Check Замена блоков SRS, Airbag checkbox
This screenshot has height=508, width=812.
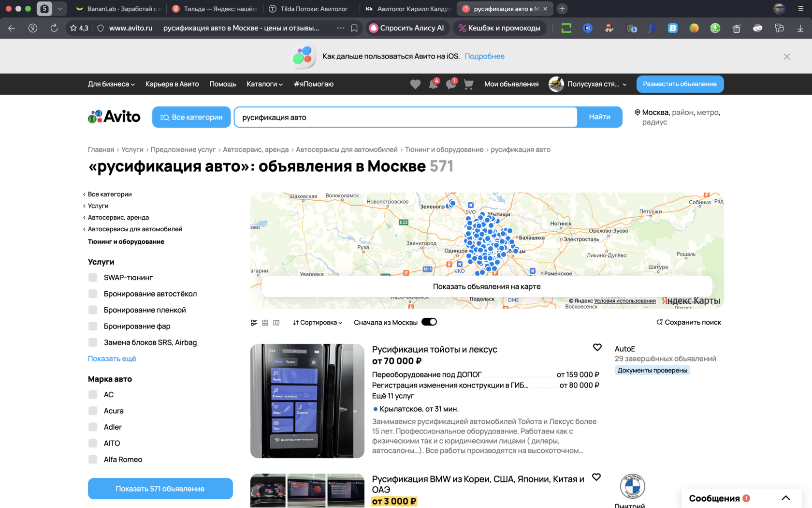point(93,343)
